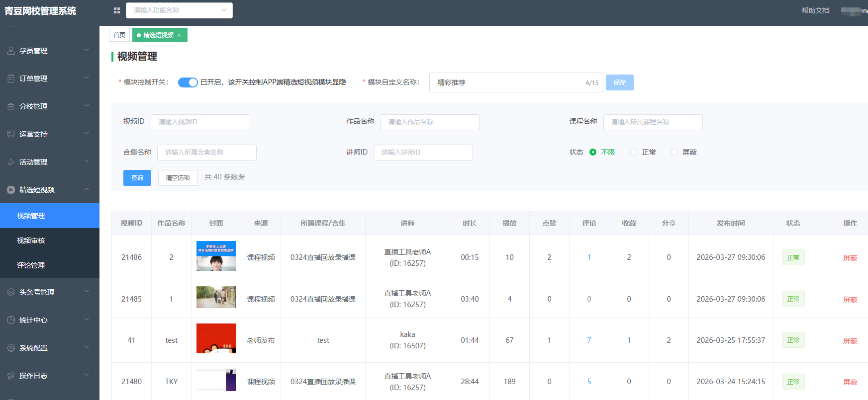Click the 学员管理 user icon in sidebar
Screen dimensions: 868x400
[11, 51]
